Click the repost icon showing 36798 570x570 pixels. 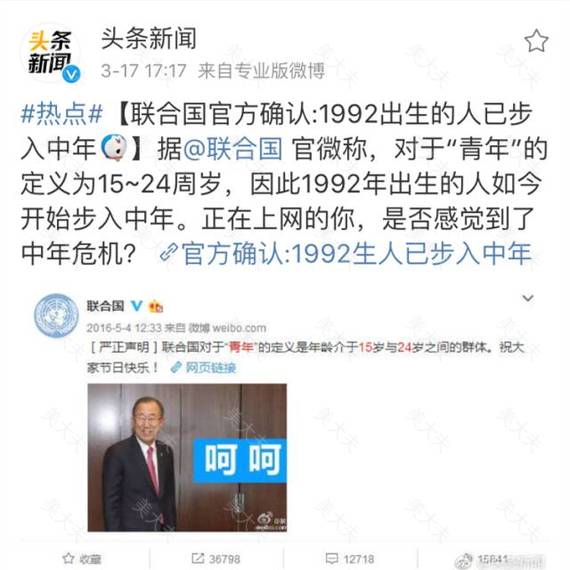pos(198,558)
